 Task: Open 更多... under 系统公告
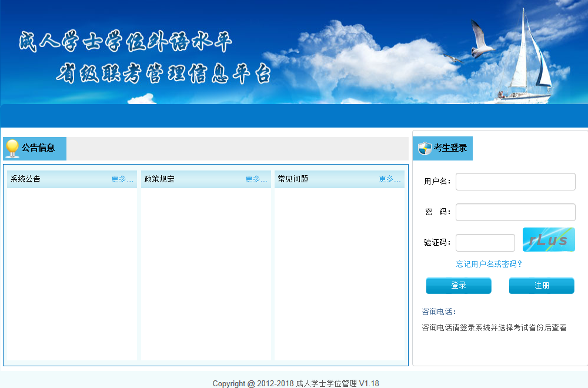pyautogui.click(x=119, y=179)
